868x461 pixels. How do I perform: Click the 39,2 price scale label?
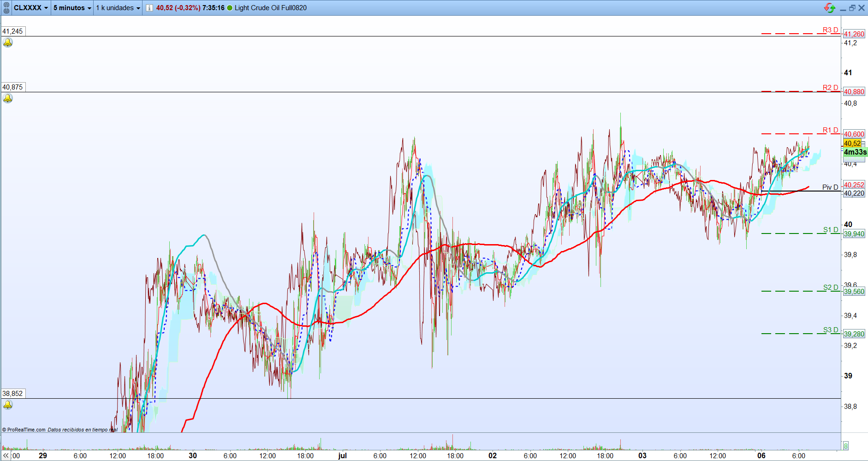(x=850, y=346)
